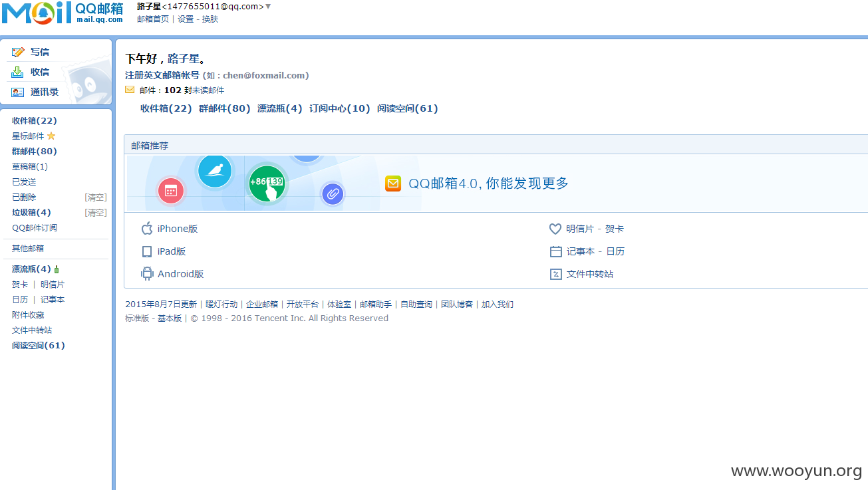Image resolution: width=868 pixels, height=490 pixels.
Task: Open 记事本 in sidebar
Action: 53,300
